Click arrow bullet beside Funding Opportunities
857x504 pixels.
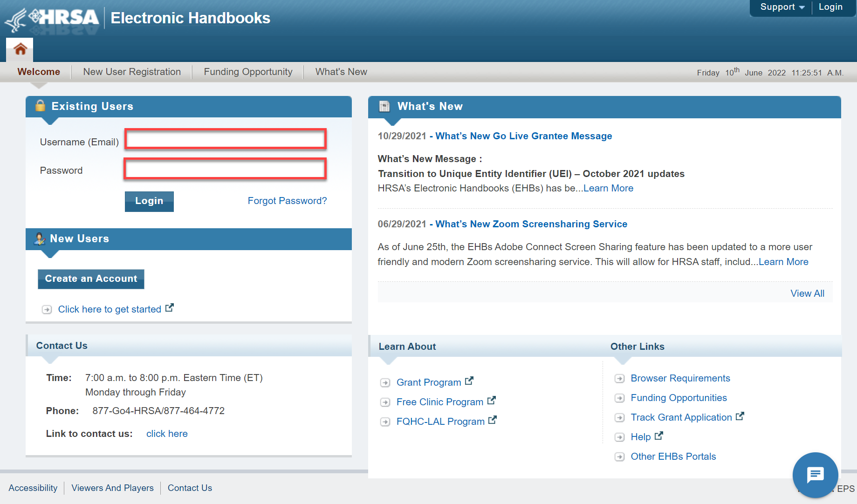pos(619,398)
